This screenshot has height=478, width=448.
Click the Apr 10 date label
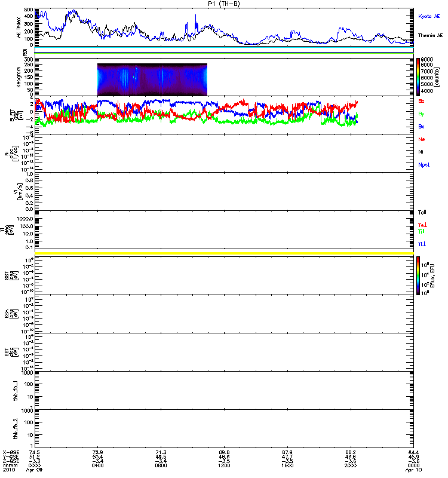pos(413,470)
